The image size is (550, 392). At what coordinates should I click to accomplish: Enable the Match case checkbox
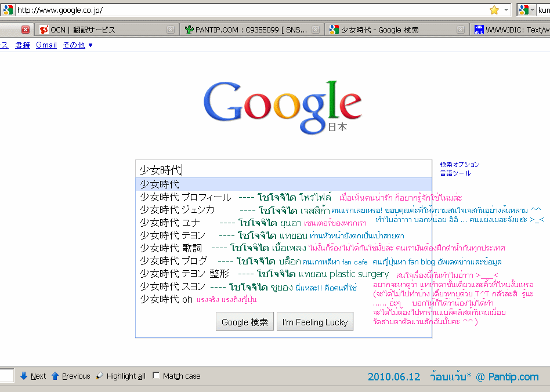[x=156, y=376]
